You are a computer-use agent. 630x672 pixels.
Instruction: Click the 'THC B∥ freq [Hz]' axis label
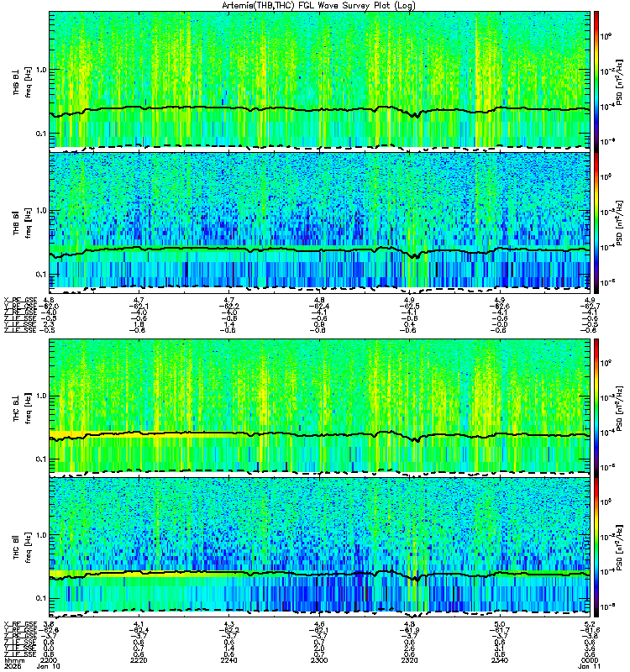tap(23, 548)
